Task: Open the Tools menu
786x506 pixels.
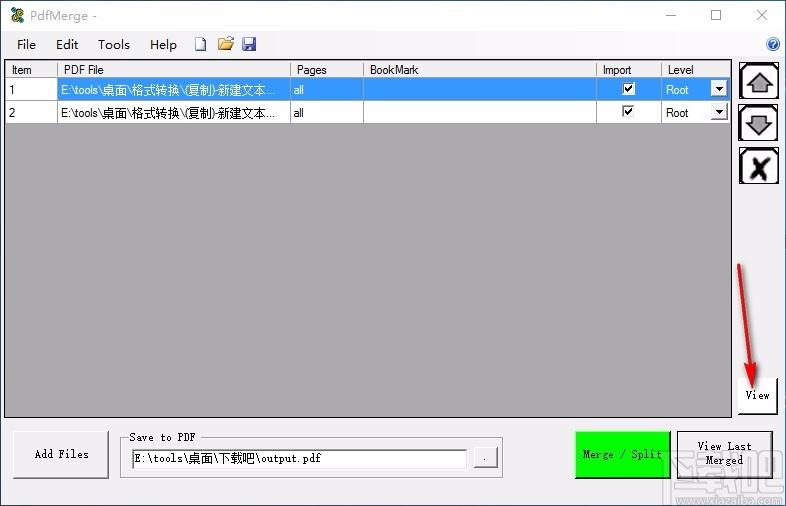Action: tap(114, 45)
